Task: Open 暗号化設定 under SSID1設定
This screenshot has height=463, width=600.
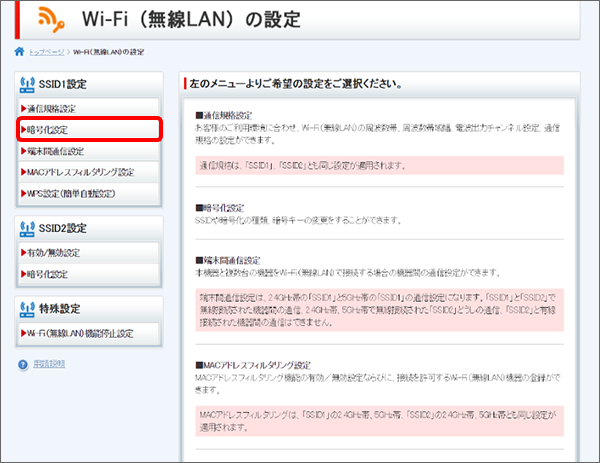Action: pos(90,130)
